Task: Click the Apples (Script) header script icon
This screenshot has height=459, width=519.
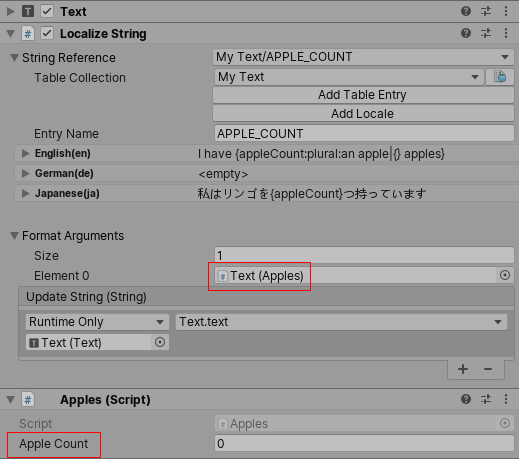Action: [28, 399]
